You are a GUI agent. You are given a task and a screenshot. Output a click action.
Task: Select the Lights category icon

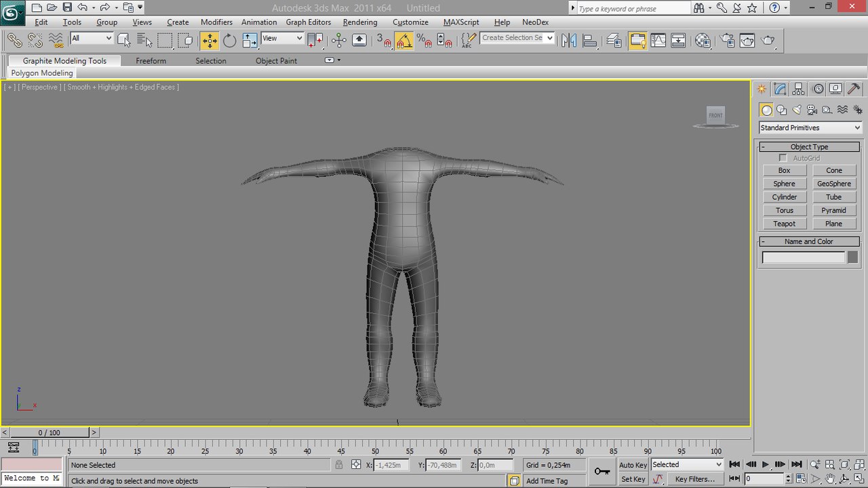pyautogui.click(x=797, y=110)
